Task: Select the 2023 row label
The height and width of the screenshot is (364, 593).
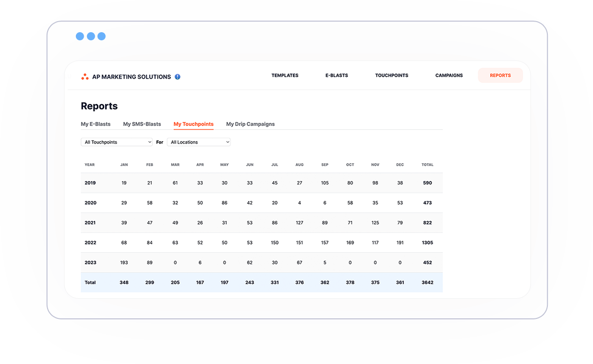Action: [90, 263]
